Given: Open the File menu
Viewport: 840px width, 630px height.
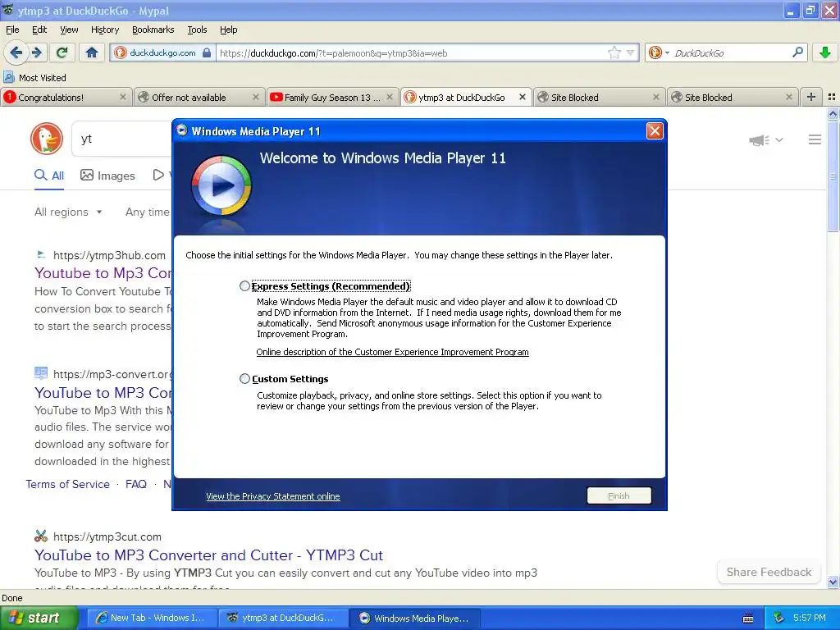Looking at the screenshot, I should [x=12, y=30].
